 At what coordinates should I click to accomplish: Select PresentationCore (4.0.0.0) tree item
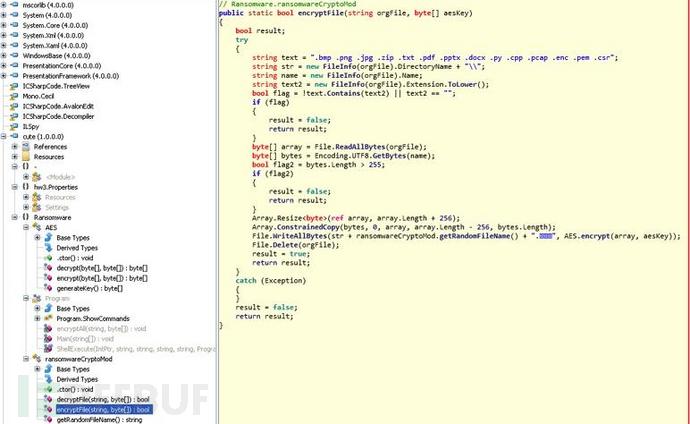tap(62, 66)
